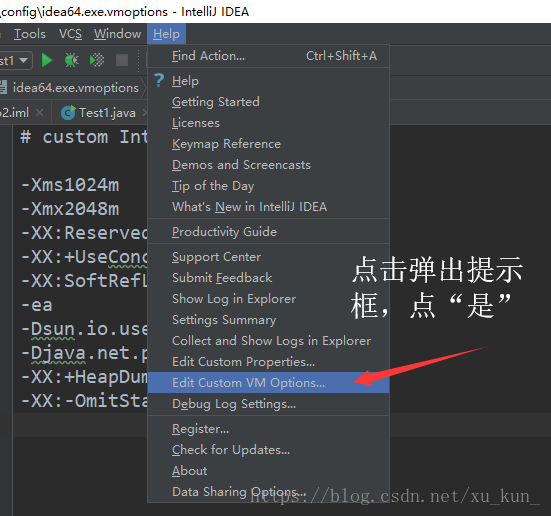
Task: Open Debug Log Settings...
Action: [268, 404]
